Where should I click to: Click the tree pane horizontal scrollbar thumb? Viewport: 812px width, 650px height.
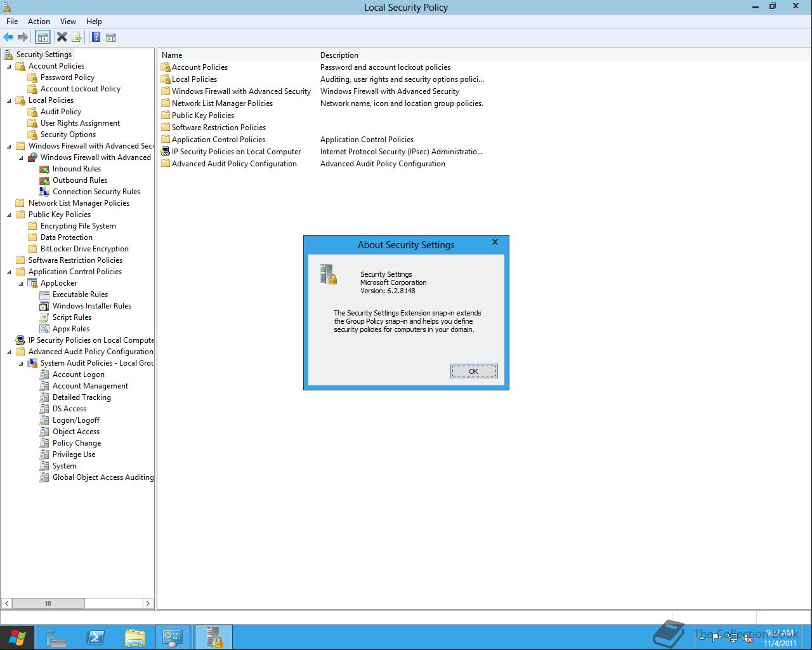pos(48,603)
